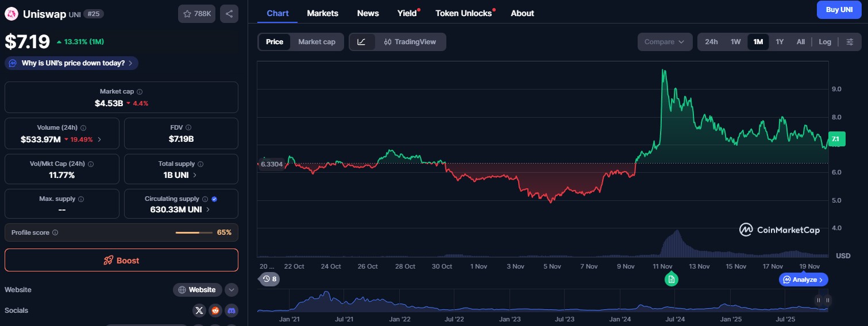Screen dimensions: 868x326
Task: Click the 13.31% (1M) price change
Action: coord(80,42)
